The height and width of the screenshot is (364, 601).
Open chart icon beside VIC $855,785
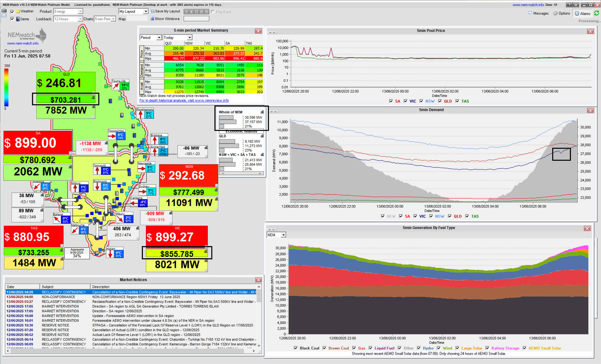pos(206,251)
